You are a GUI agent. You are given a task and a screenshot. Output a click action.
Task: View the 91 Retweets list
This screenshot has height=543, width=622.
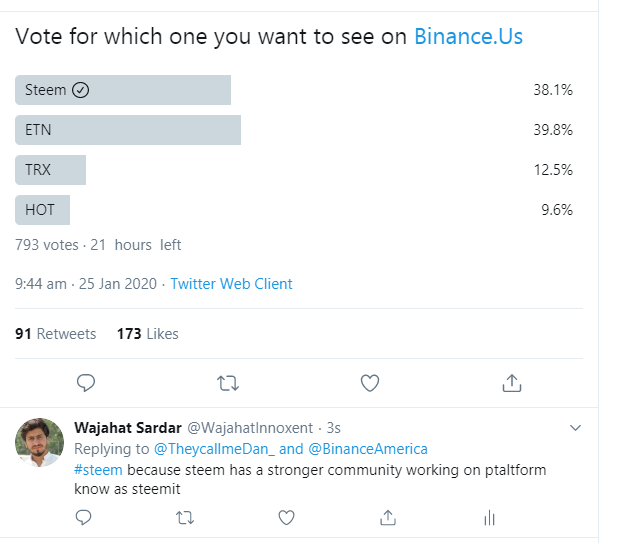pos(56,334)
